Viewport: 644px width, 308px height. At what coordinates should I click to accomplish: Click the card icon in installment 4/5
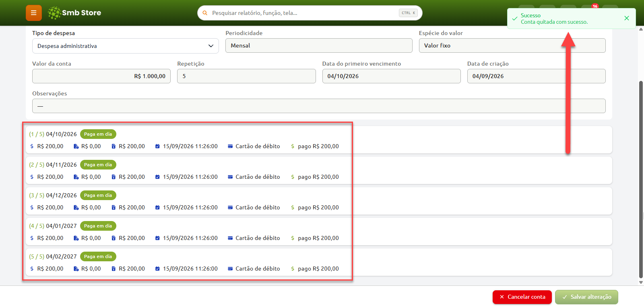click(230, 238)
